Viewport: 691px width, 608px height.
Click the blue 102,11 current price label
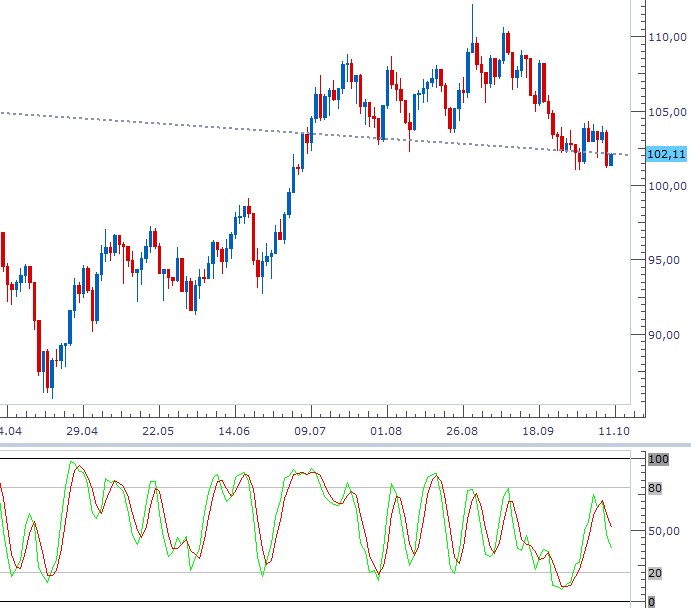(666, 154)
